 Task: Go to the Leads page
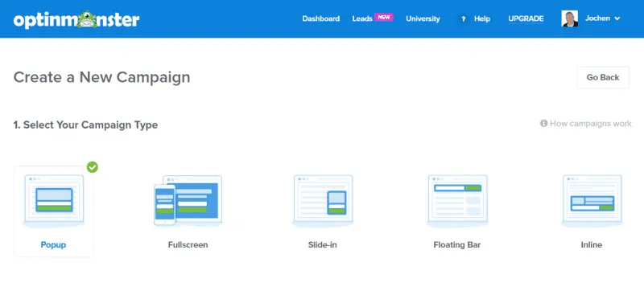pos(362,18)
